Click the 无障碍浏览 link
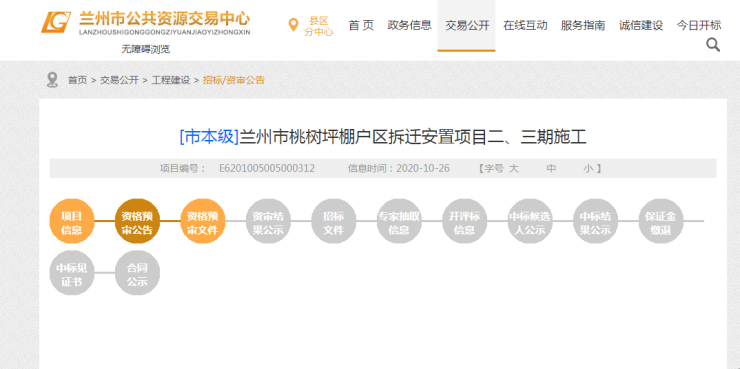This screenshot has height=369, width=740. (145, 49)
